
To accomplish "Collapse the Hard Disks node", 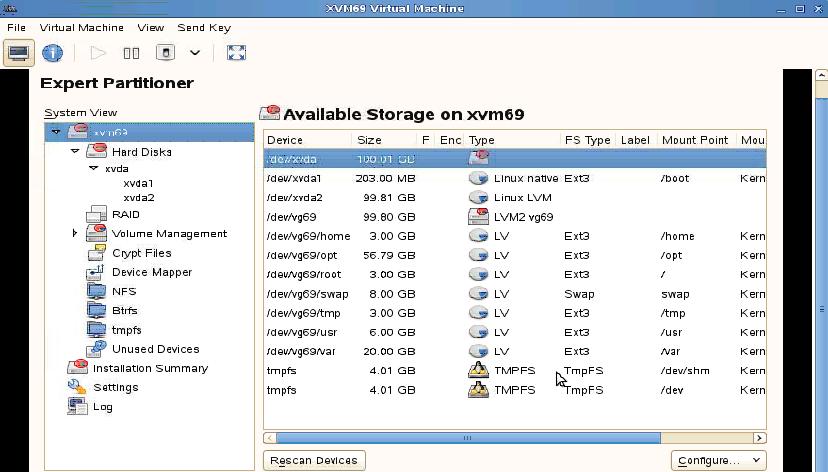I will [75, 152].
